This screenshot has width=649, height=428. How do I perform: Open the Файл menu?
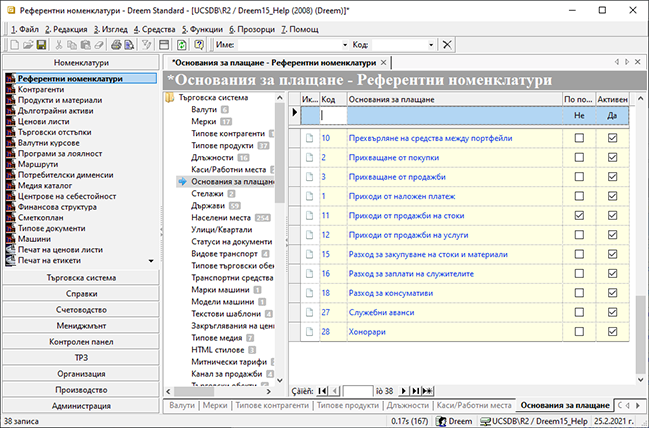click(x=25, y=29)
